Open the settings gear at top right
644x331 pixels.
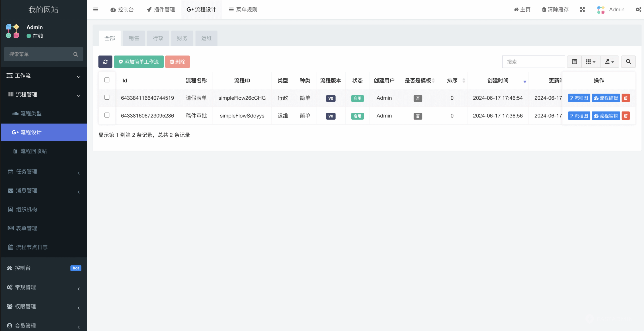coord(638,10)
